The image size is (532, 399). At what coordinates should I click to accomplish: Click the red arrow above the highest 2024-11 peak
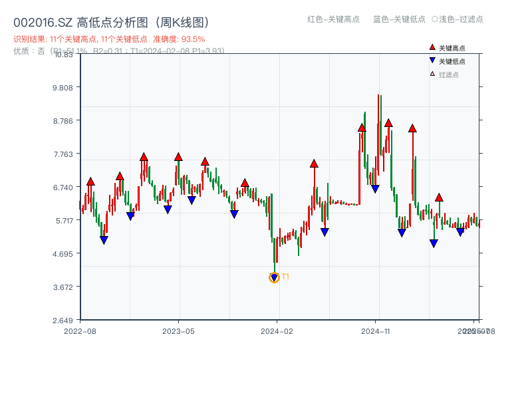coord(388,122)
